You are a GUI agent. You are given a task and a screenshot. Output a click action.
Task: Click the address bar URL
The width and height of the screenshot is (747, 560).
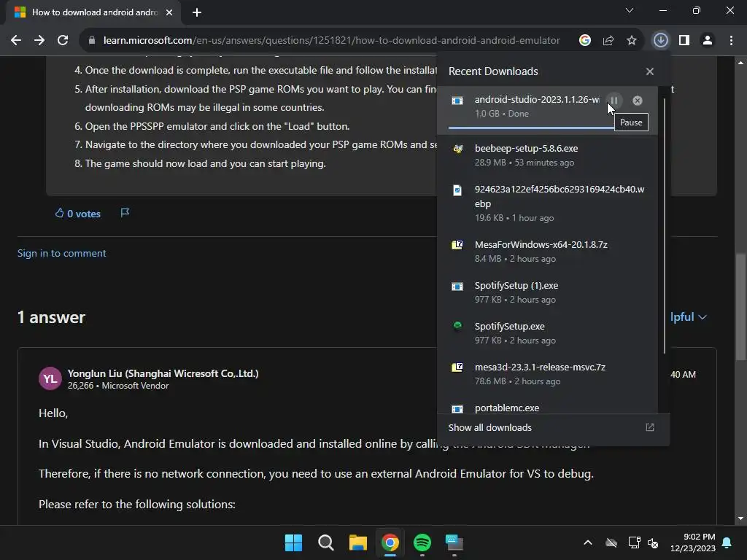point(332,41)
